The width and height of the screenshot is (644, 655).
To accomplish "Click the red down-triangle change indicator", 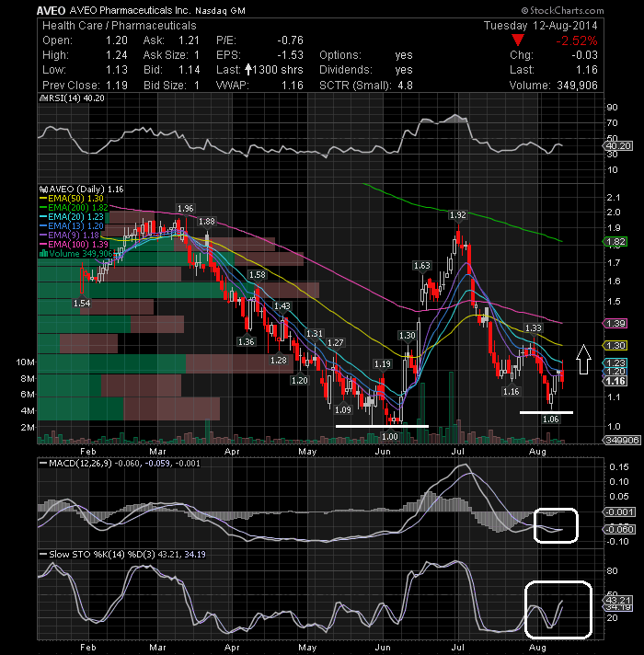I will 518,40.
